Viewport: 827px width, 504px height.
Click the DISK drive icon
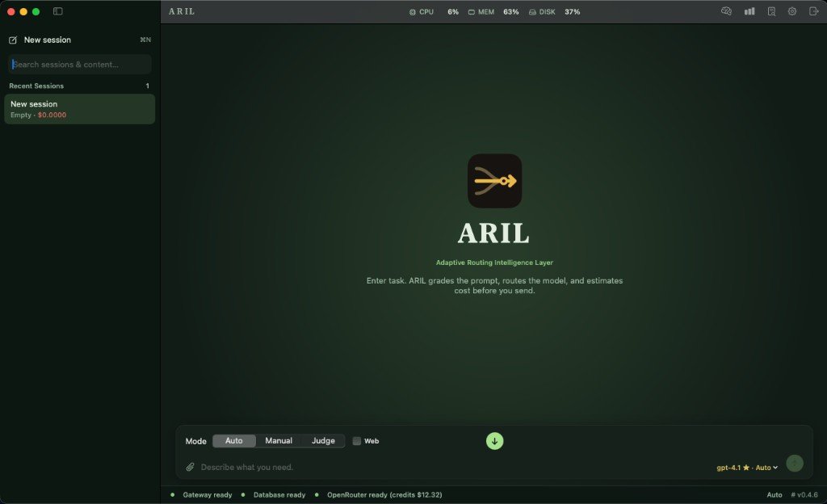pyautogui.click(x=533, y=12)
